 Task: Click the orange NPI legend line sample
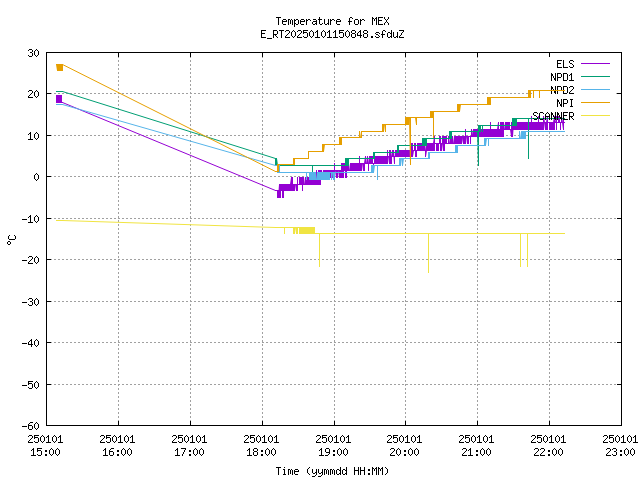(x=595, y=103)
